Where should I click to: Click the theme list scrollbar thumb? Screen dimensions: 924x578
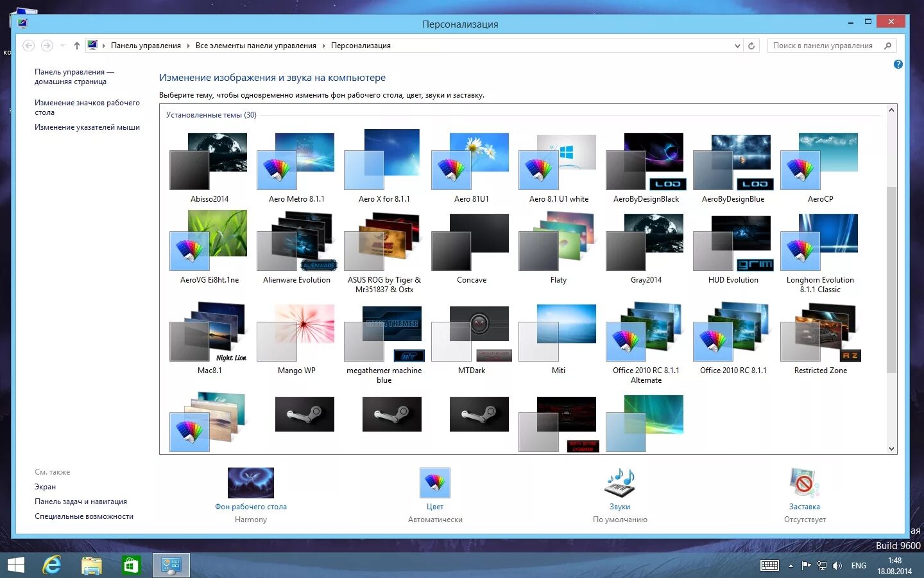coord(891,279)
